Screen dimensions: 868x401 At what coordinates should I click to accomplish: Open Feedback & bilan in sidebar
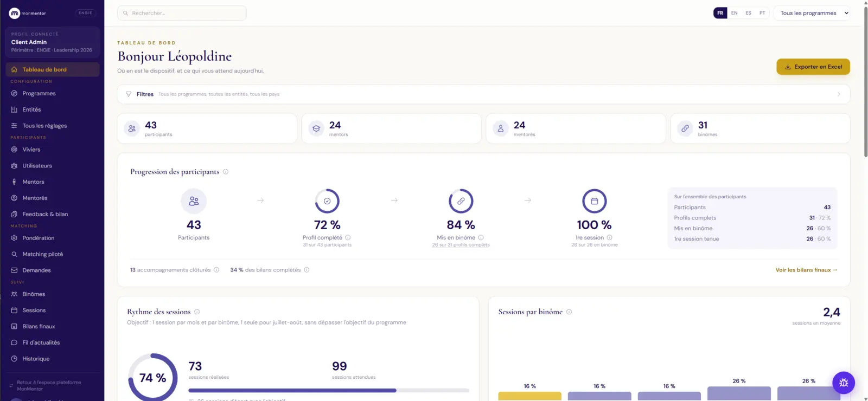pyautogui.click(x=53, y=214)
